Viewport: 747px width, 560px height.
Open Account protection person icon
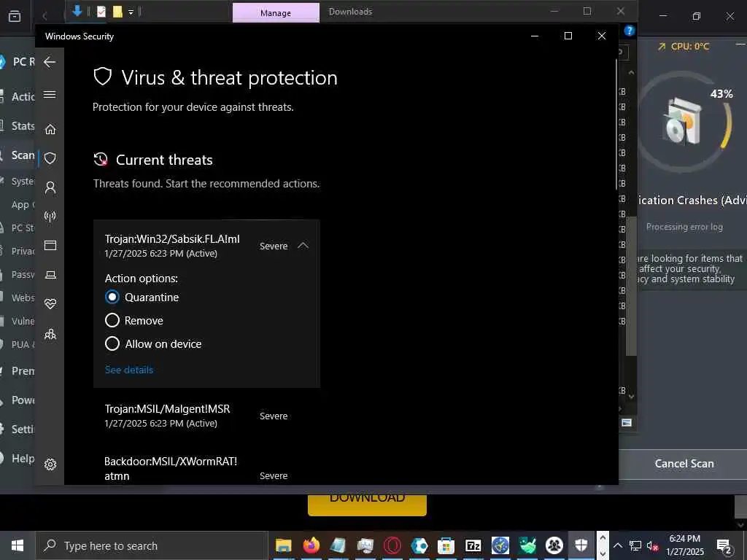[50, 187]
